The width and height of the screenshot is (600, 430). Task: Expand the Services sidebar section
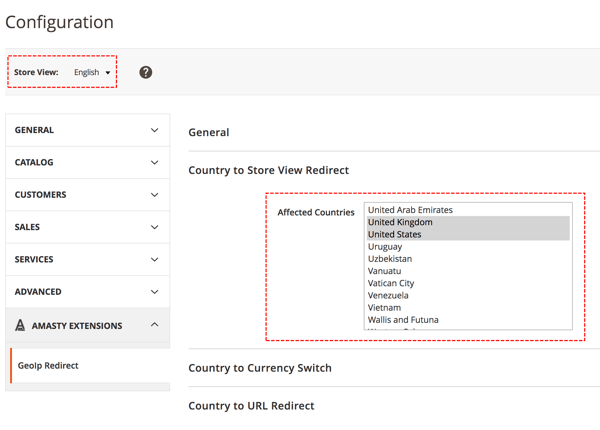tap(87, 259)
